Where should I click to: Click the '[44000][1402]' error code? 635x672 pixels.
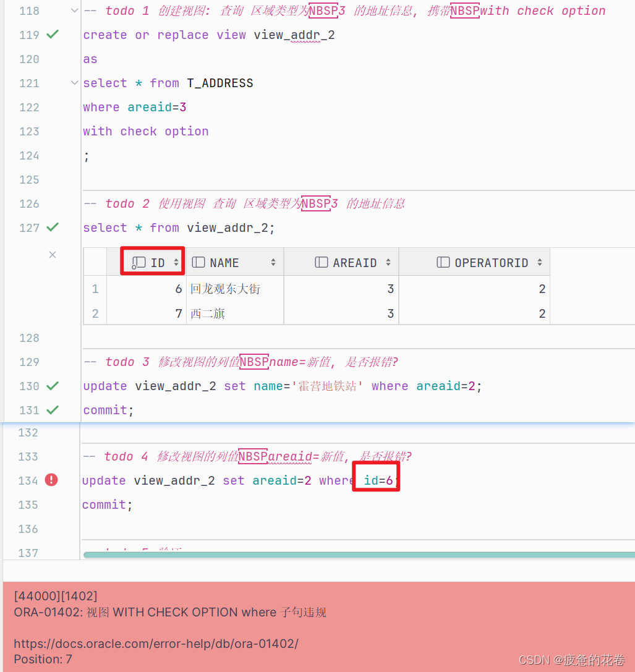pyautogui.click(x=56, y=596)
